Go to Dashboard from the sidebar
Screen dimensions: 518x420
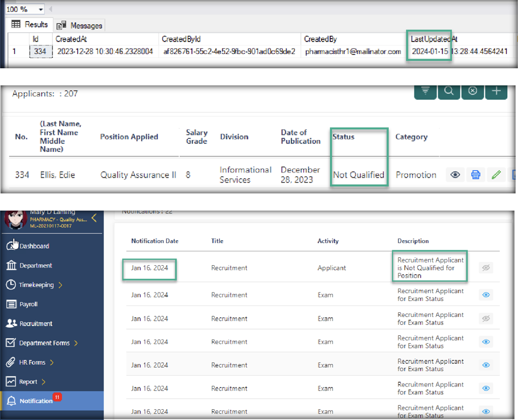pos(34,246)
